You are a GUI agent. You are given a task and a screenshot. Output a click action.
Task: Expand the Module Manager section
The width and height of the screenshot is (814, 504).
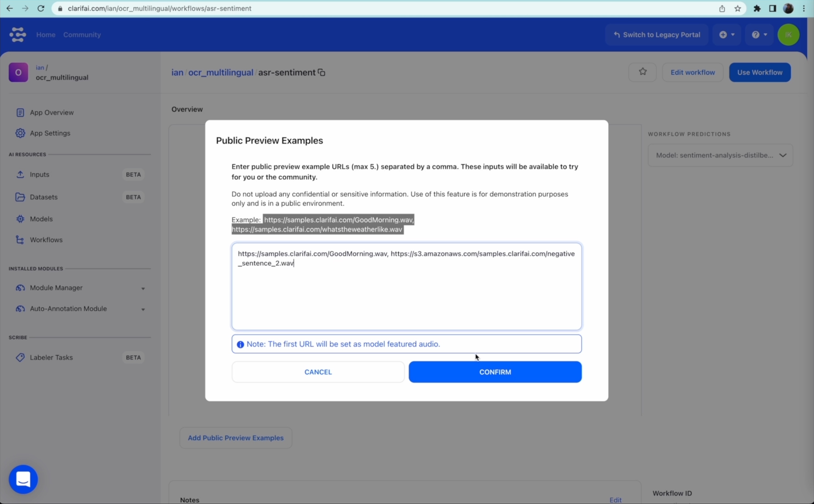(x=143, y=288)
